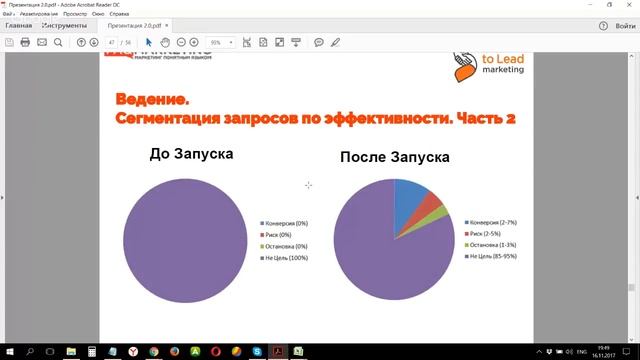
Task: Open the taskbar clock showing 19:49
Action: (x=604, y=352)
